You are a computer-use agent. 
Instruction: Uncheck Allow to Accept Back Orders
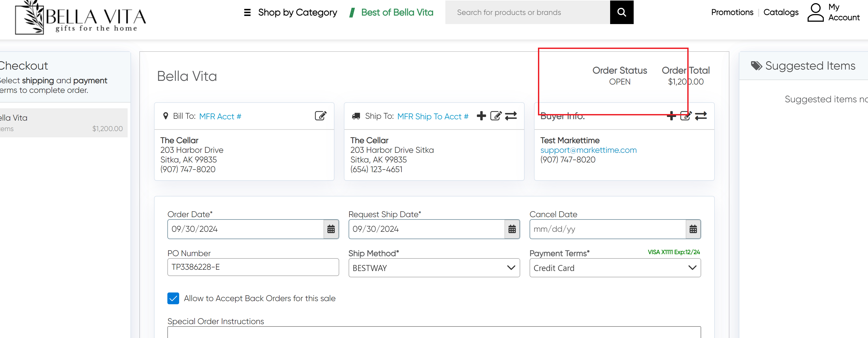pyautogui.click(x=173, y=298)
